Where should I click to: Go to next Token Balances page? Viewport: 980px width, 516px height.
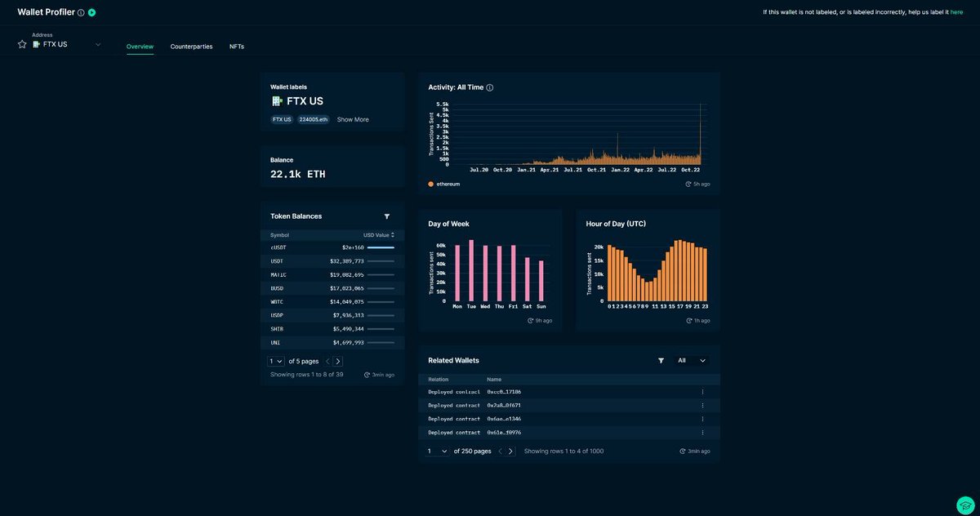pos(338,361)
